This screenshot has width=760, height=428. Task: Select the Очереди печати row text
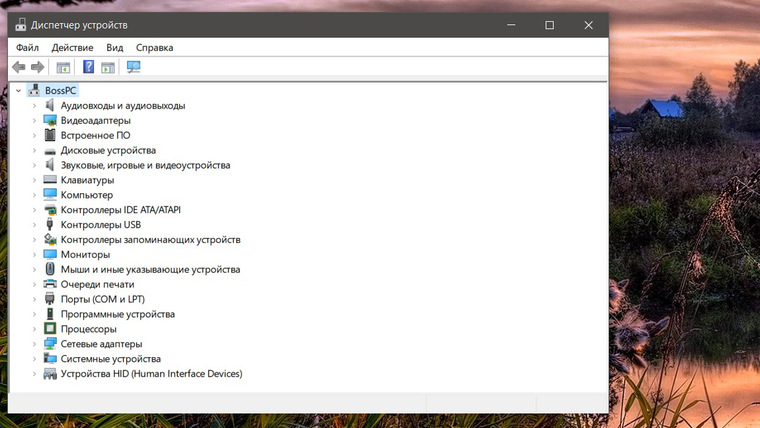97,284
